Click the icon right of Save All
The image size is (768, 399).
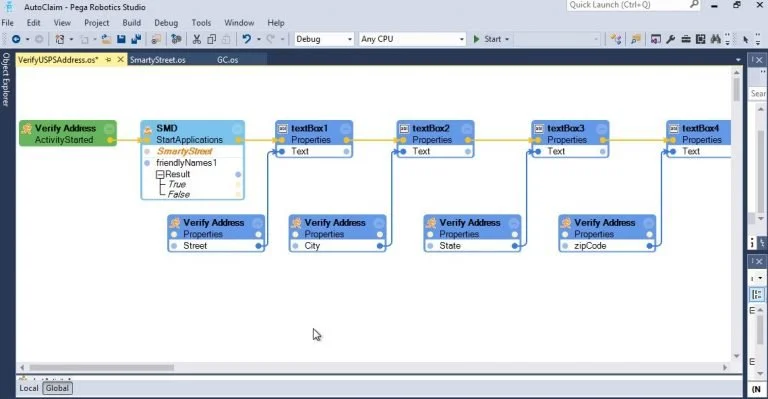[x=156, y=39]
